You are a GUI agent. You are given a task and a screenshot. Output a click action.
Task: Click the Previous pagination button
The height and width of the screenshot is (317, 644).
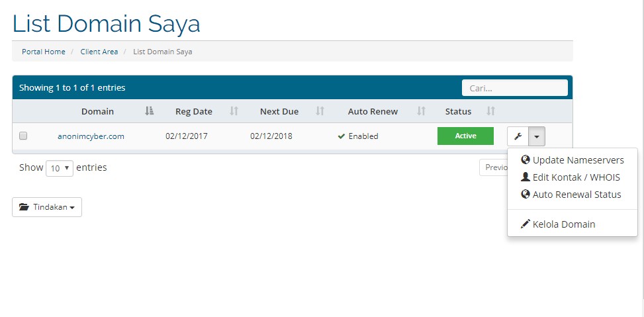(494, 167)
